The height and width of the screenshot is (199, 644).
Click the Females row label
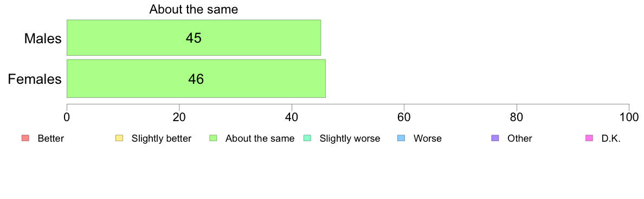pos(35,78)
